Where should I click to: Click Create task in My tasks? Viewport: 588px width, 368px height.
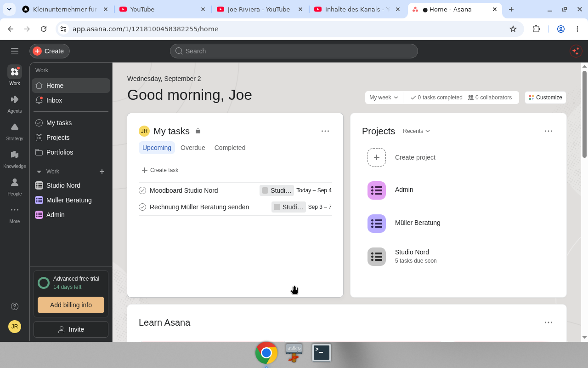point(160,170)
